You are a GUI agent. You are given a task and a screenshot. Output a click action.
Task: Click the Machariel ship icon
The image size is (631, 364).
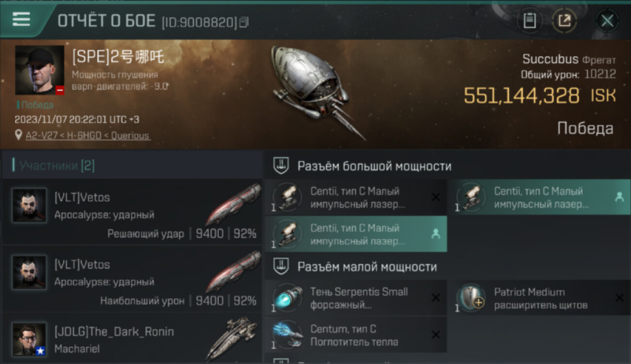point(232,339)
